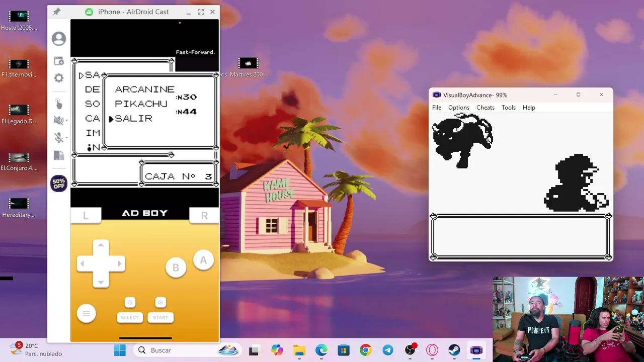Open the F1.the.movi desktop video file
Screen dimensions: 644x362
(19, 68)
